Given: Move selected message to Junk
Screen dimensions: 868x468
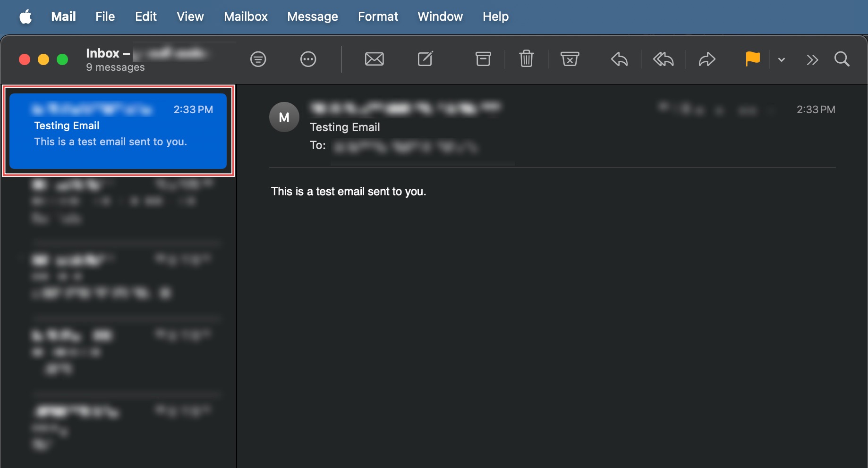Looking at the screenshot, I should coord(570,59).
